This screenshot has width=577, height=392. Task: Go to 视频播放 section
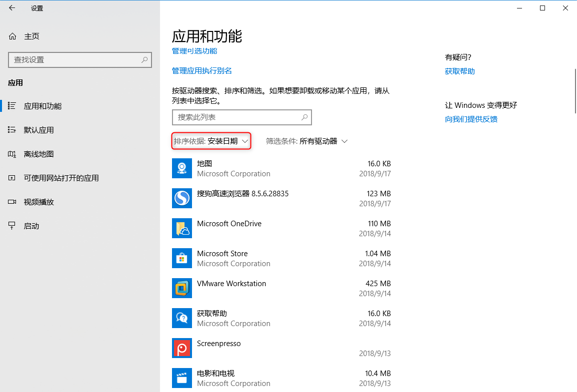pos(80,202)
